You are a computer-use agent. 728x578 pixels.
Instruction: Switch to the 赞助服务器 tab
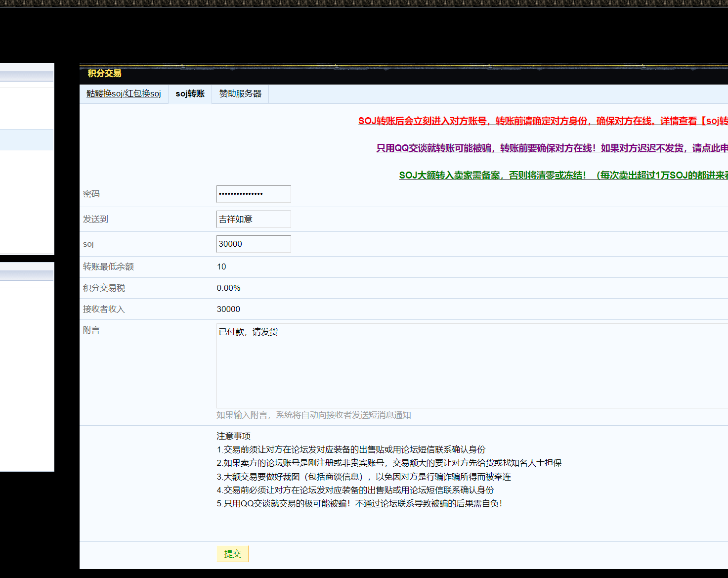coord(240,93)
